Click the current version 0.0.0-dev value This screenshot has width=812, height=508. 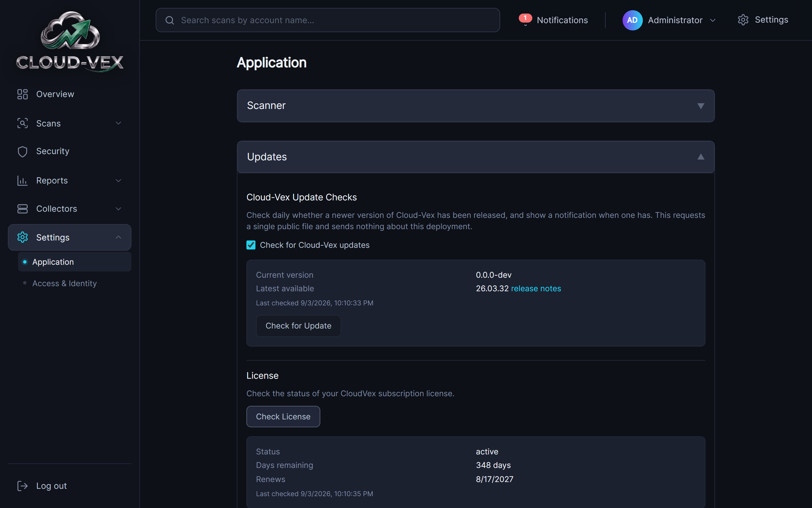tap(494, 275)
